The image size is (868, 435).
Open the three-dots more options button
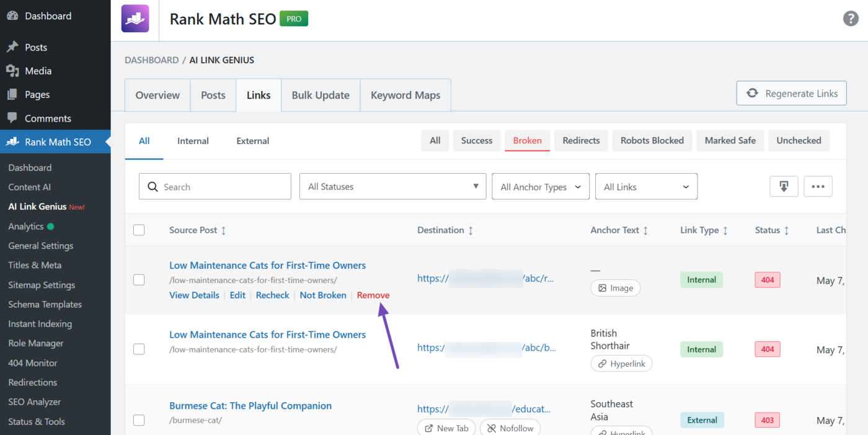click(x=818, y=186)
